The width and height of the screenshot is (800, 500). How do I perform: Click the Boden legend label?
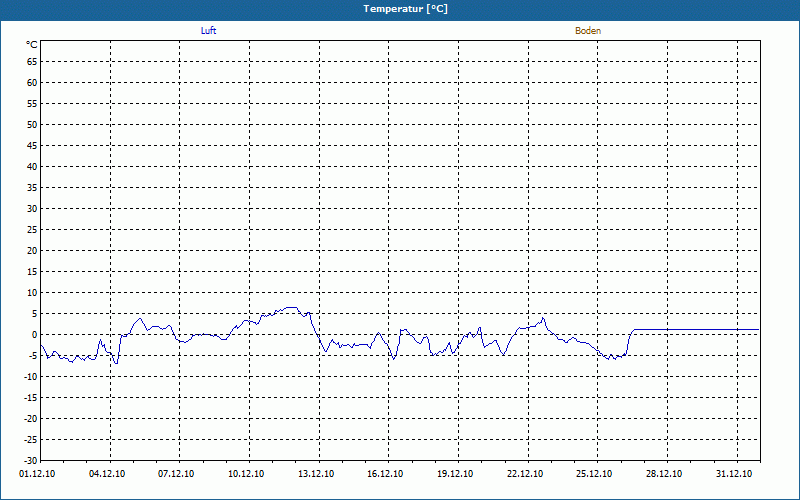click(x=588, y=31)
